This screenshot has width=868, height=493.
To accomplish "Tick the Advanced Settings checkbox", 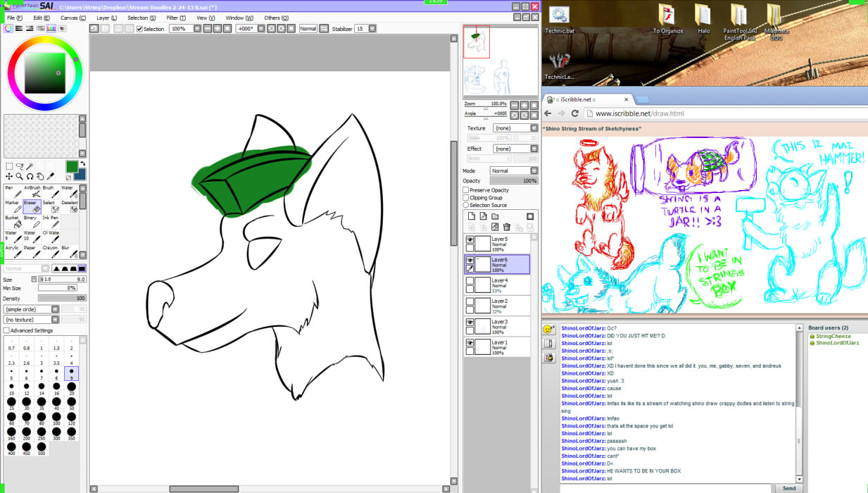I will [7, 330].
